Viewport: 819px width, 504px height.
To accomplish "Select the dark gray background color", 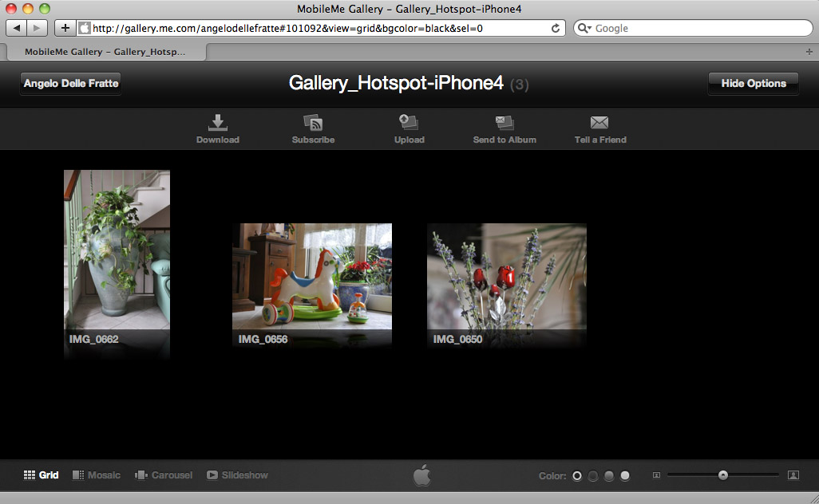I will click(593, 475).
